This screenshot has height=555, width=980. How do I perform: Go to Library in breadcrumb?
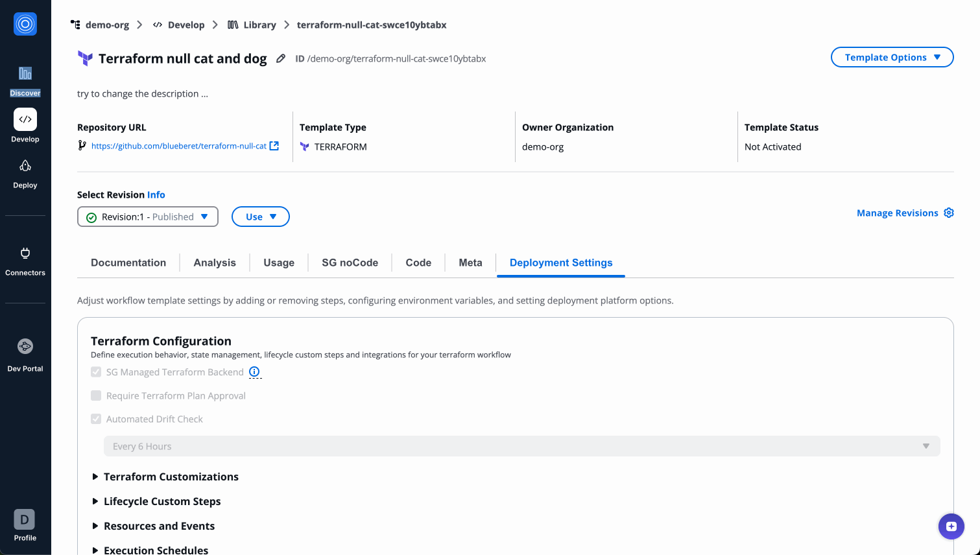click(x=260, y=25)
